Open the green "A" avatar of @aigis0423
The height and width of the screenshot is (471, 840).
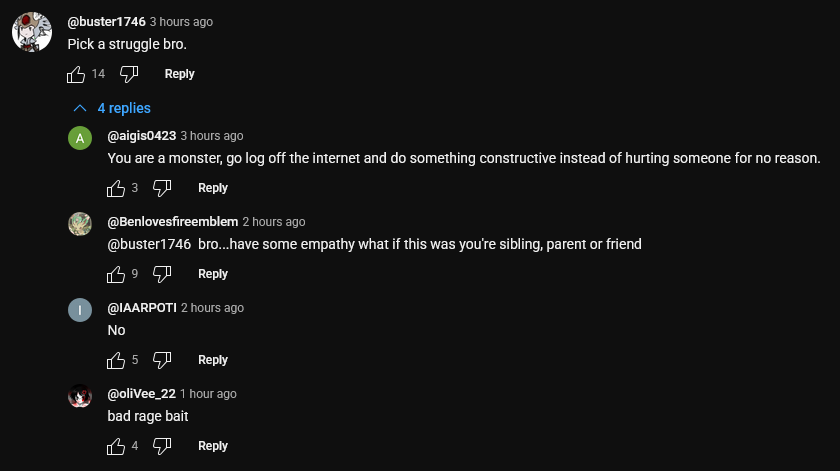tap(80, 138)
